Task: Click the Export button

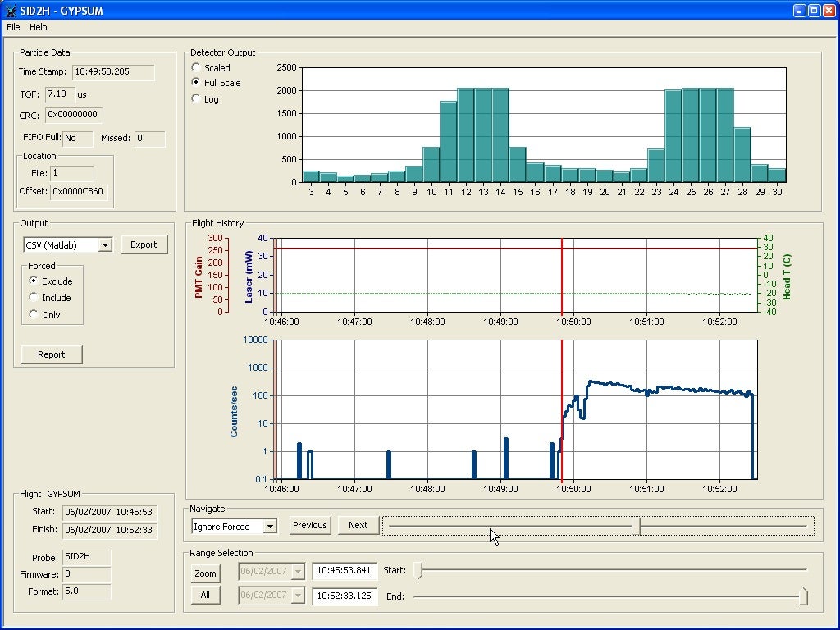Action: (x=144, y=244)
